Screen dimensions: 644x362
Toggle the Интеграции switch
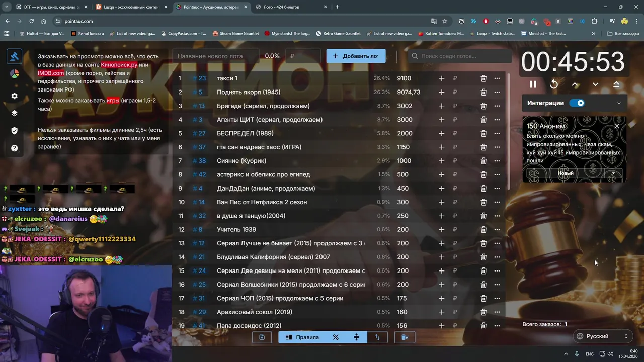pos(577,103)
